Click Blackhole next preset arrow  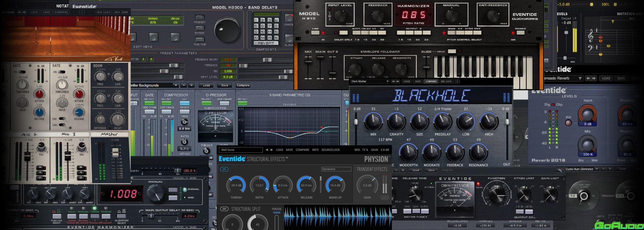pyautogui.click(x=398, y=81)
